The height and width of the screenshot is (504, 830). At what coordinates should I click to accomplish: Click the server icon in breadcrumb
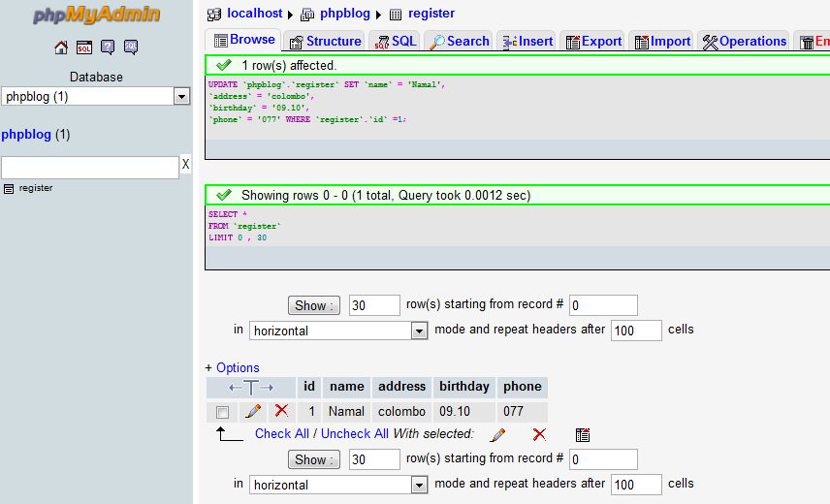(x=214, y=15)
